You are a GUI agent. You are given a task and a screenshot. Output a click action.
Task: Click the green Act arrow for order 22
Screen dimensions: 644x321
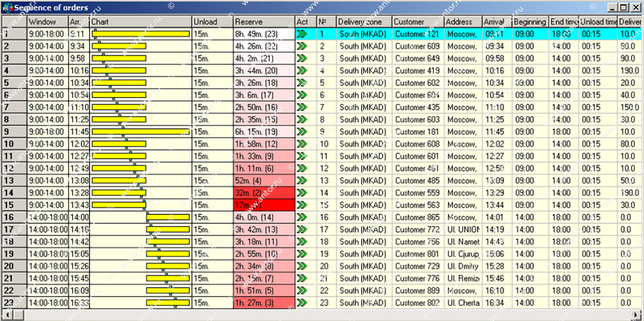coord(302,290)
